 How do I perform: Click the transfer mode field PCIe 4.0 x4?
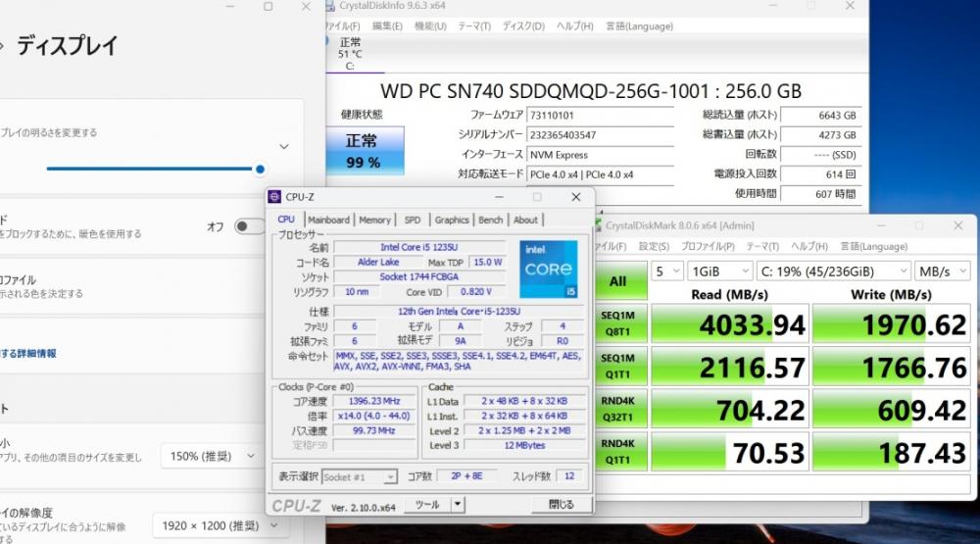(600, 174)
